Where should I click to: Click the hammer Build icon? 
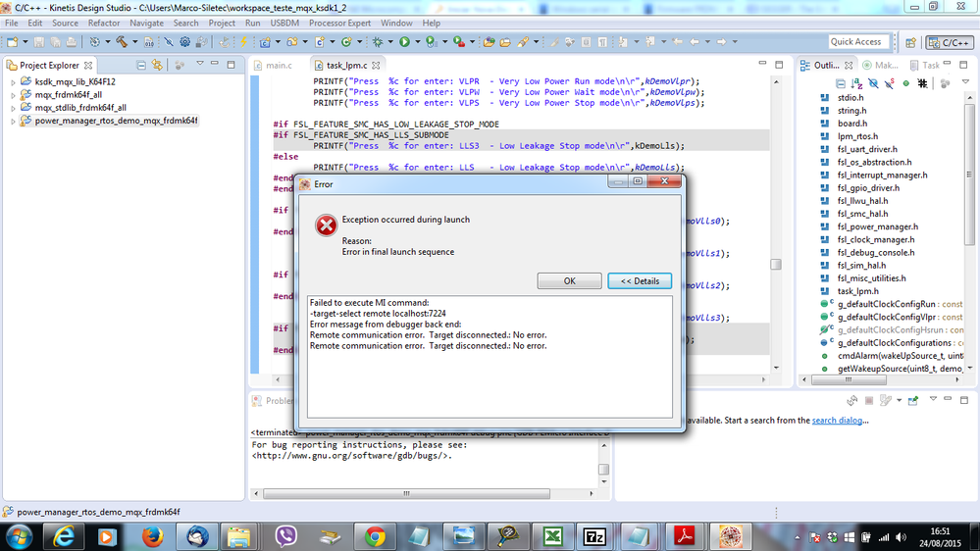pyautogui.click(x=122, y=42)
